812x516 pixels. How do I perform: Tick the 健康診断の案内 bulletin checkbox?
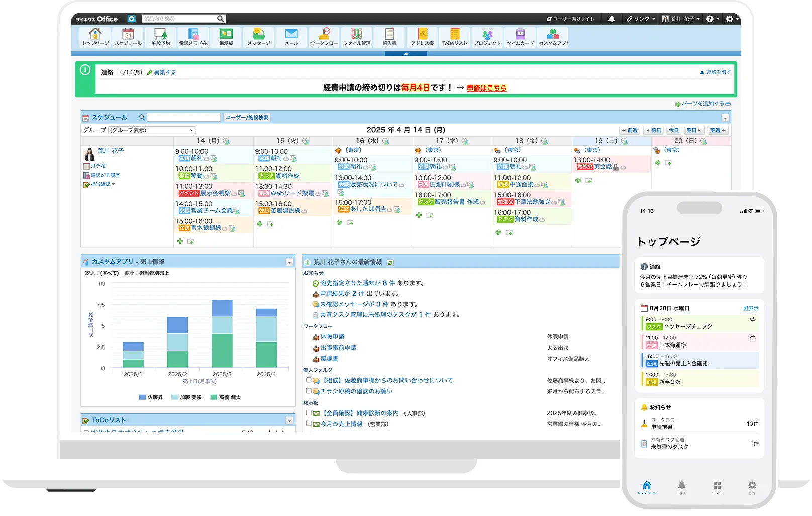point(309,413)
